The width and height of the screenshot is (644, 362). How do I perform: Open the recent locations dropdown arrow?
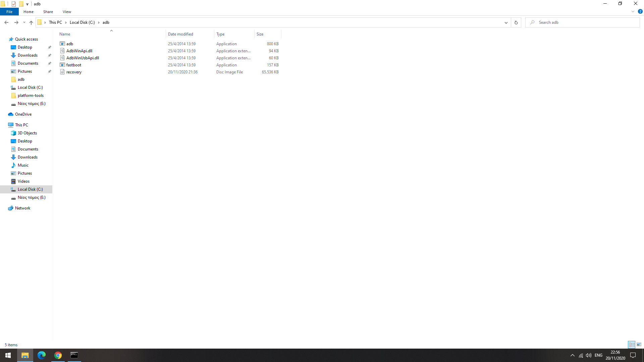[24, 22]
